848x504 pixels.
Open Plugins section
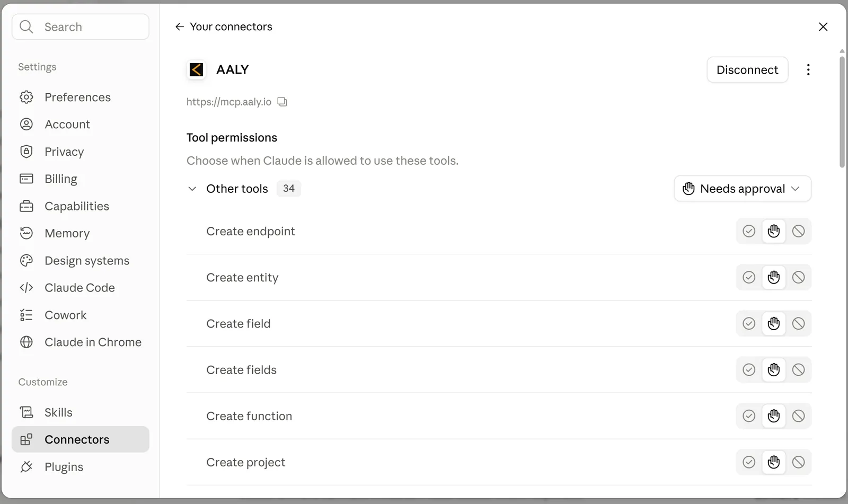[81, 467]
